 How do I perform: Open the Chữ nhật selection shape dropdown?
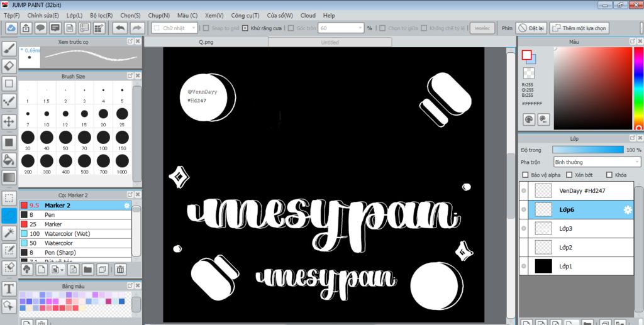[175, 28]
